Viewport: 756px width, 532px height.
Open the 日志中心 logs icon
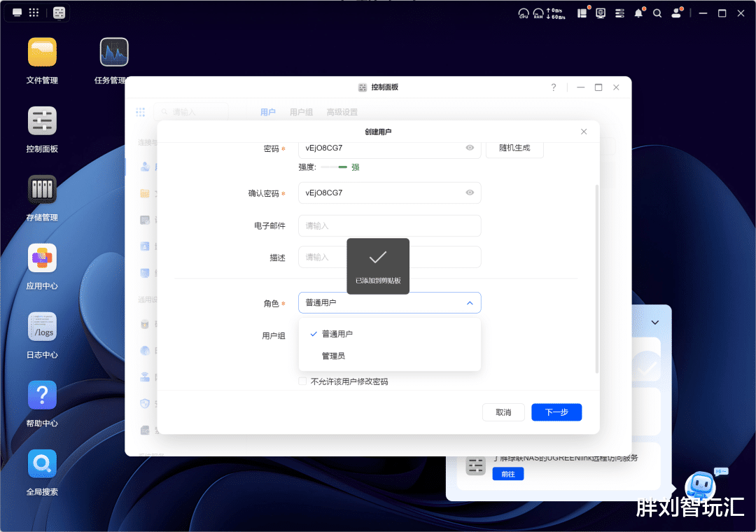(x=42, y=326)
